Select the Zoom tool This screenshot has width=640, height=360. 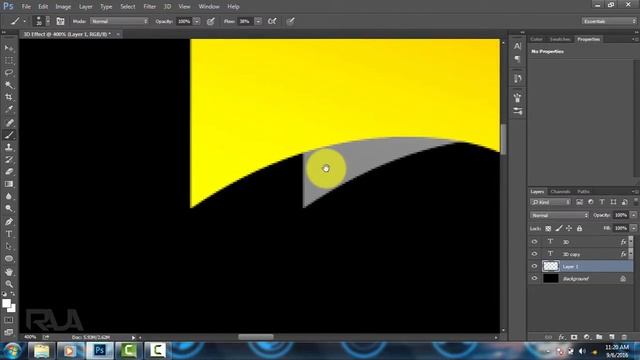click(x=9, y=284)
